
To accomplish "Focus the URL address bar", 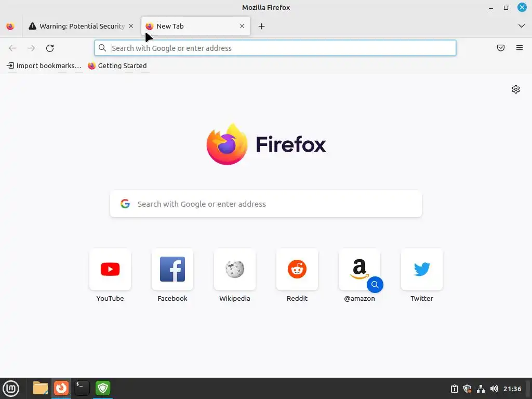I will tap(275, 48).
